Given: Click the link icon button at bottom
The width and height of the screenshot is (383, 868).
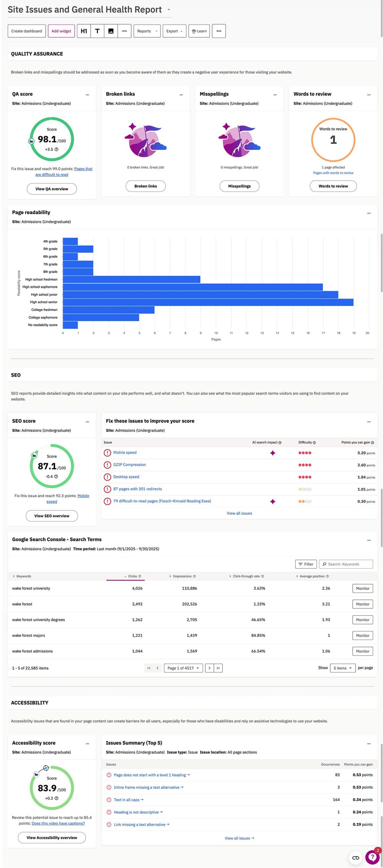Looking at the screenshot, I should pyautogui.click(x=356, y=858).
